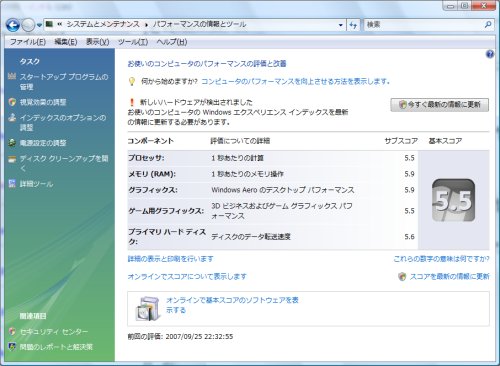This screenshot has width=500, height=366.
Task: Click the プライマリ ハード ディスク: row label
Action: (x=167, y=237)
